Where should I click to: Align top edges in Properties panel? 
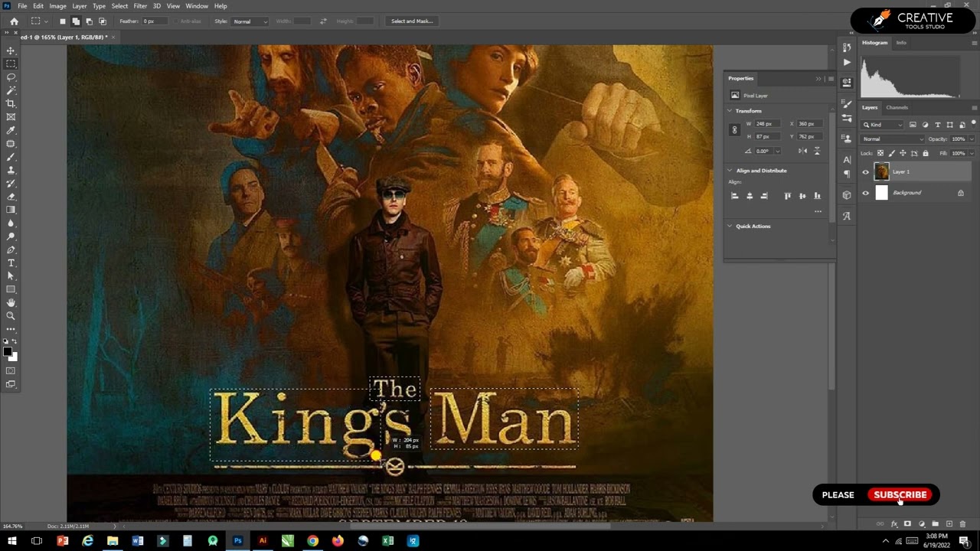pos(787,196)
